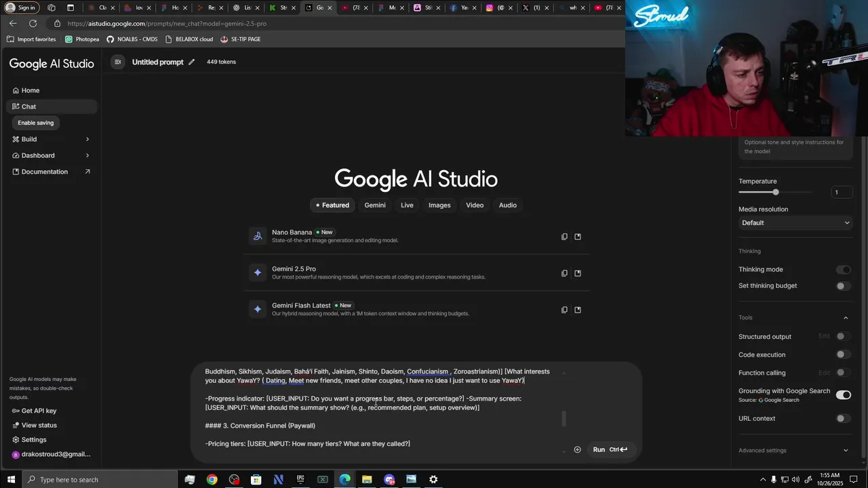Open File Explorer from the taskbar
The image size is (868, 488).
(367, 479)
